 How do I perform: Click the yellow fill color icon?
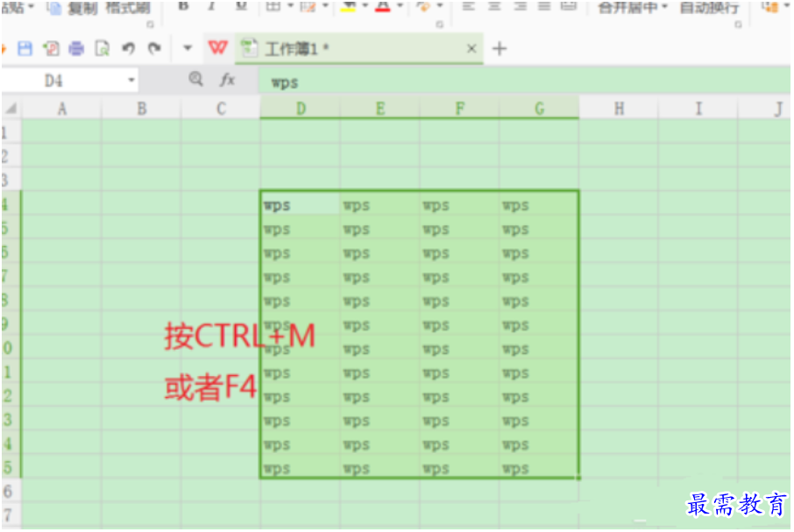tap(348, 7)
